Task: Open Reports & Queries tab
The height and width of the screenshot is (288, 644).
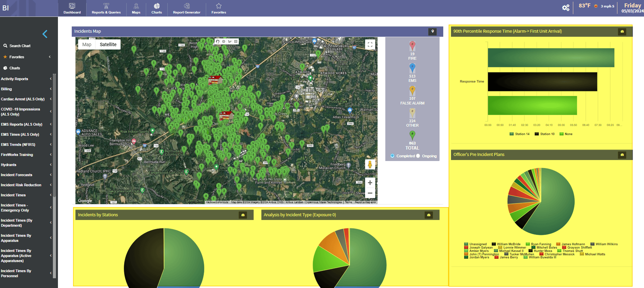Action: point(106,8)
